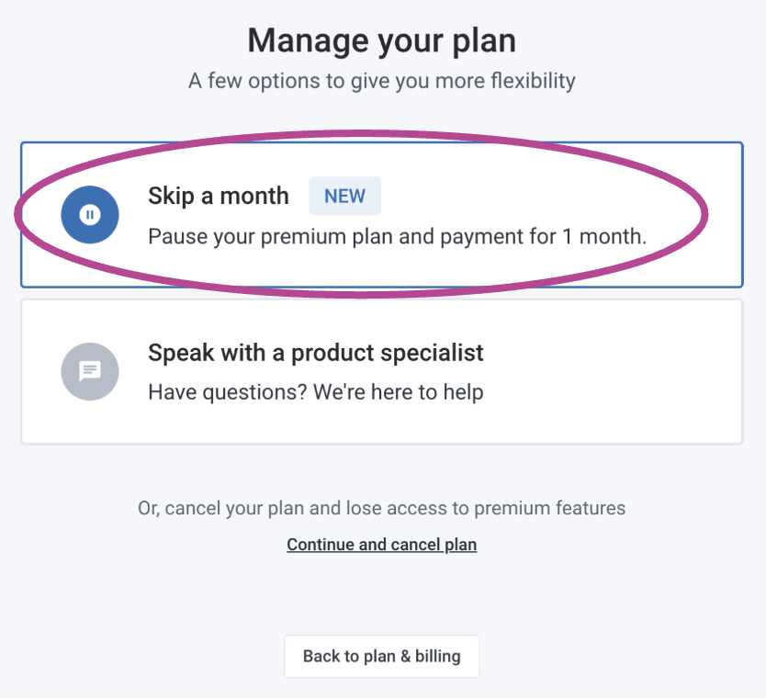The width and height of the screenshot is (766, 700).
Task: Go back to plan & billing
Action: 381,657
